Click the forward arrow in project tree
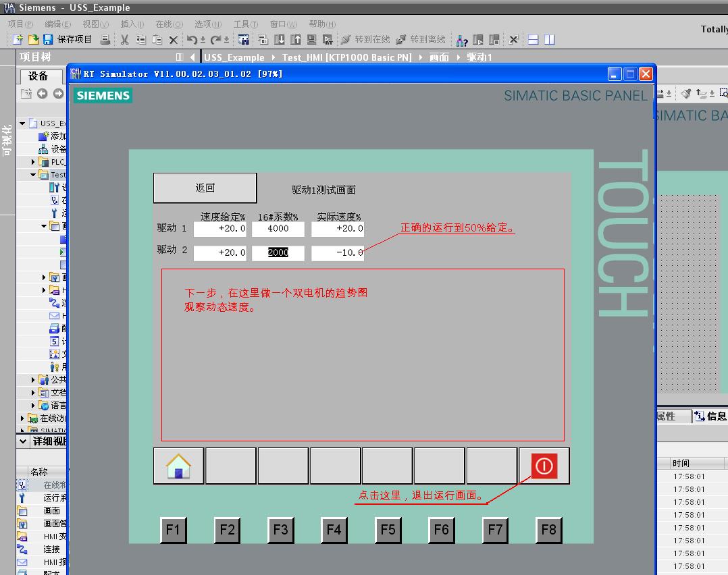728x575 pixels. pyautogui.click(x=58, y=94)
